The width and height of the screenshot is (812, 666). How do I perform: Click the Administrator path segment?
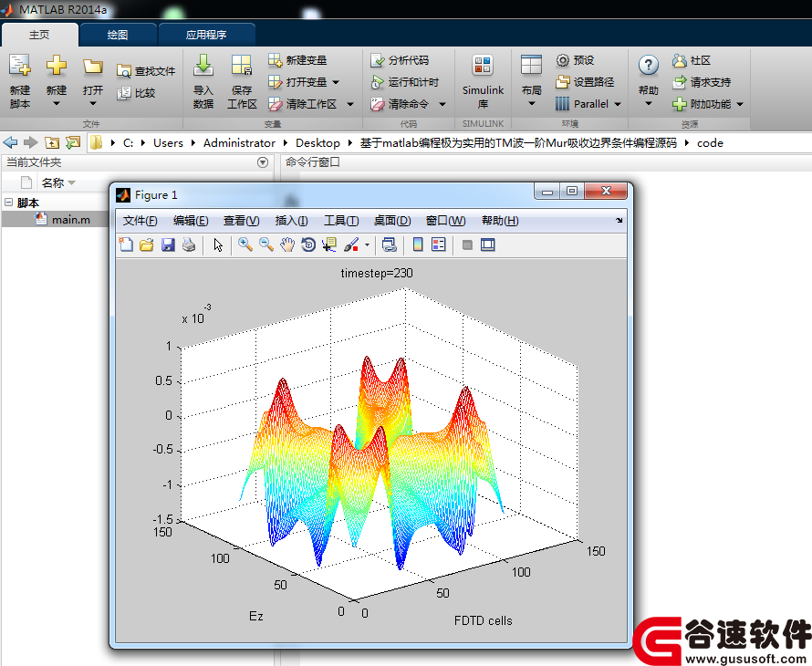239,143
